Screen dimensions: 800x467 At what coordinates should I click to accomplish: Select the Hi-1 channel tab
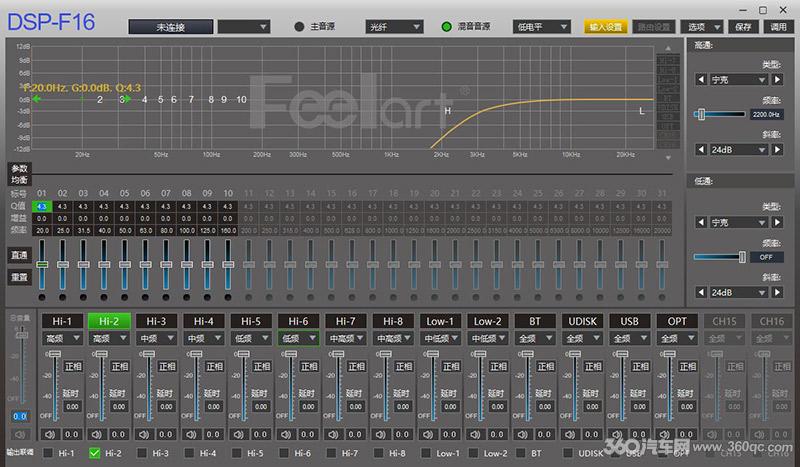(x=62, y=321)
